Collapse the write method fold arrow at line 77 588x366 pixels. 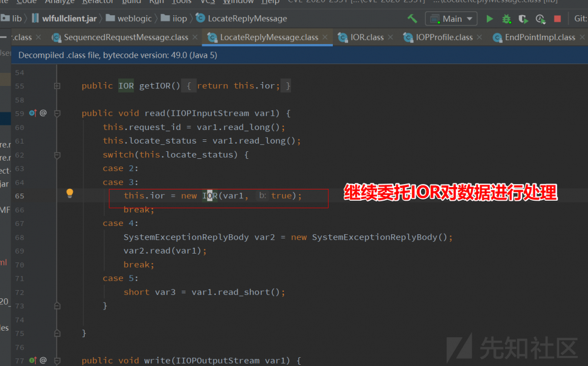(x=57, y=360)
